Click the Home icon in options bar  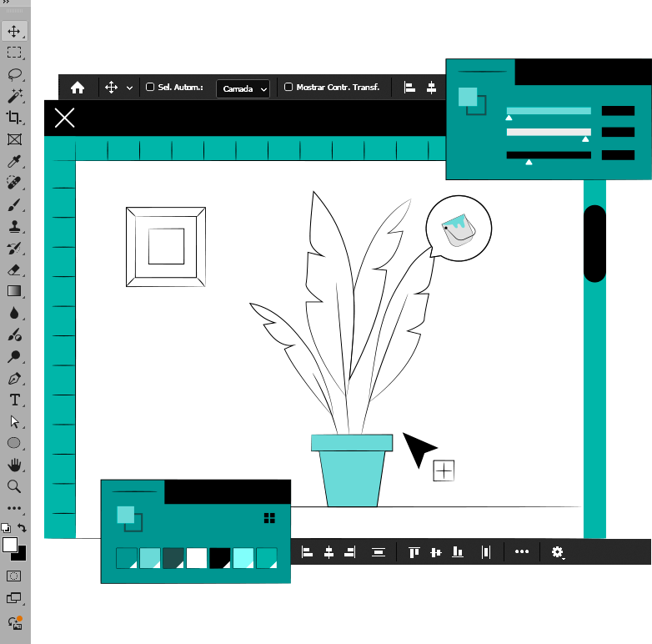point(78,88)
